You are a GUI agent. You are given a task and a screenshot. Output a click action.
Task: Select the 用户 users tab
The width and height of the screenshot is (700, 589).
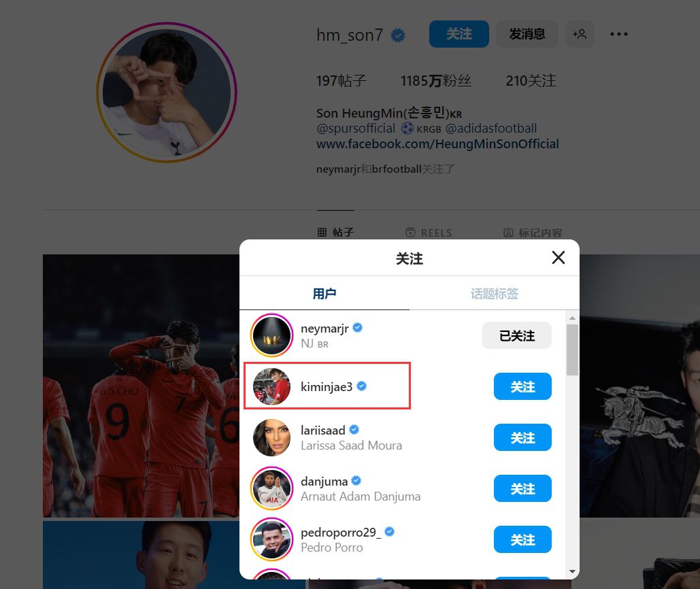[324, 294]
